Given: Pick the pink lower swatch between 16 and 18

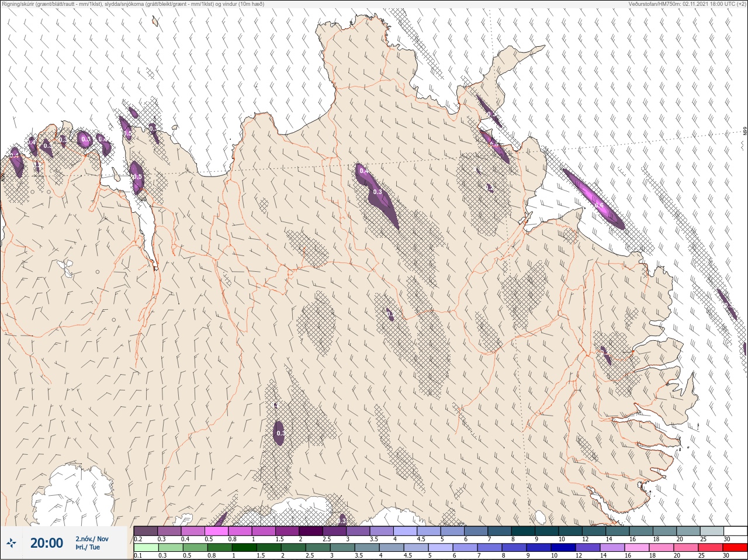Looking at the screenshot, I should (637, 548).
